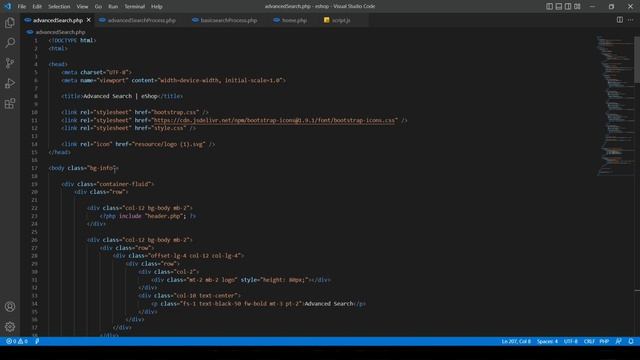Click 'container-fluid' class text on line 19
This screenshot has width=640, height=360.
click(124, 184)
